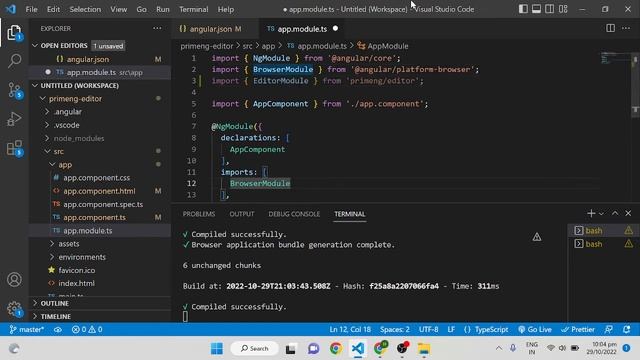The image size is (640, 360).
Task: Select the second bash terminal
Action: click(603, 244)
